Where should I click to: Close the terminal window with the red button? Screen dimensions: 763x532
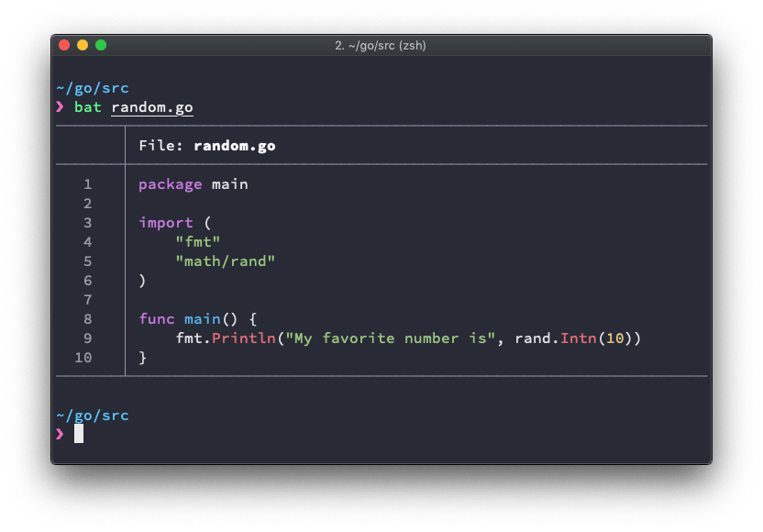[x=64, y=45]
